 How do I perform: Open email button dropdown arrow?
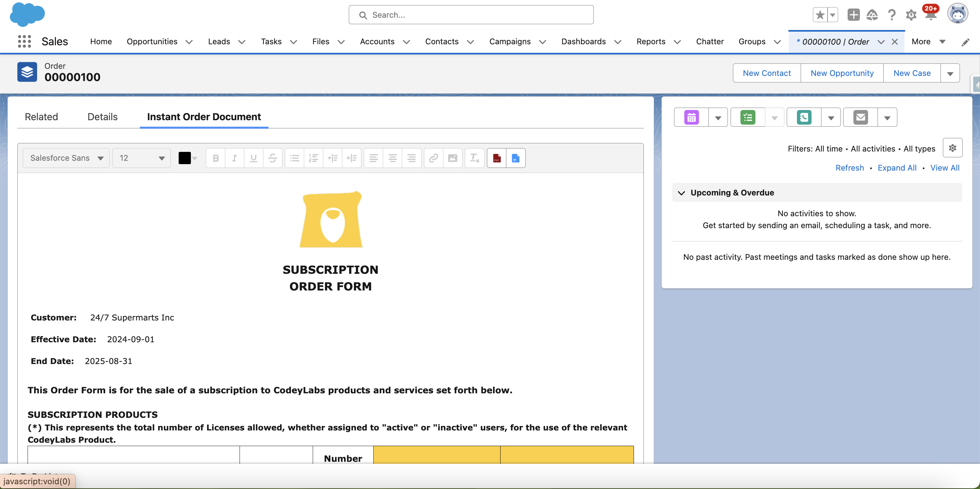(887, 117)
